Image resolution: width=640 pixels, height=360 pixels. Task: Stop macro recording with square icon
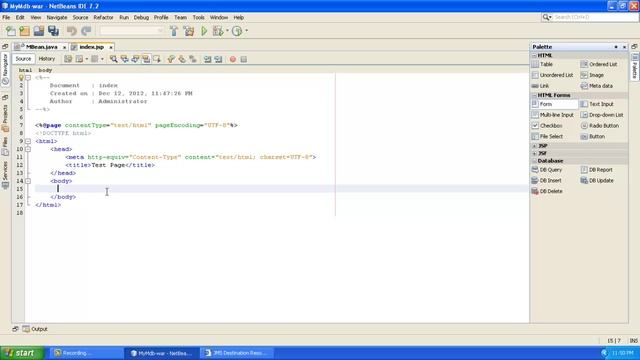coord(244,59)
